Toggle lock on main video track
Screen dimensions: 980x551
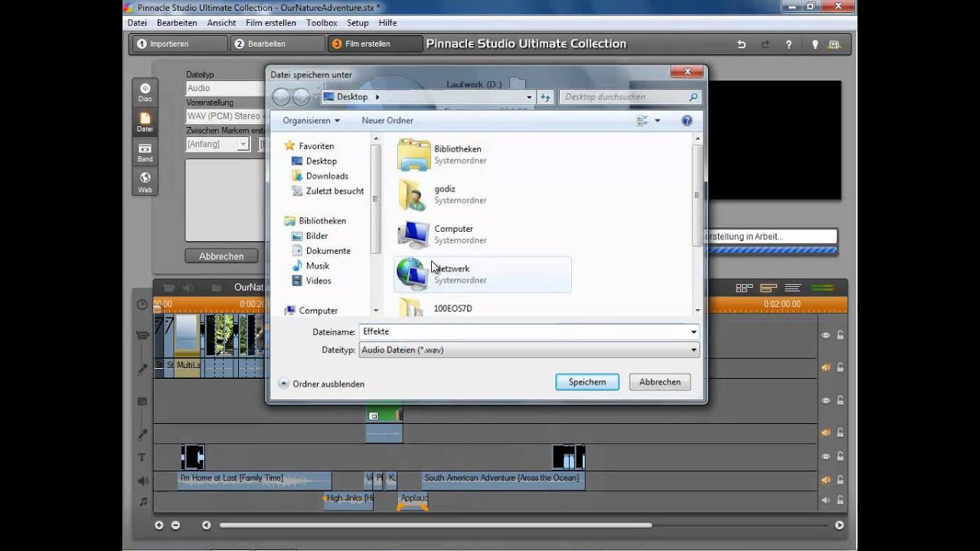840,335
